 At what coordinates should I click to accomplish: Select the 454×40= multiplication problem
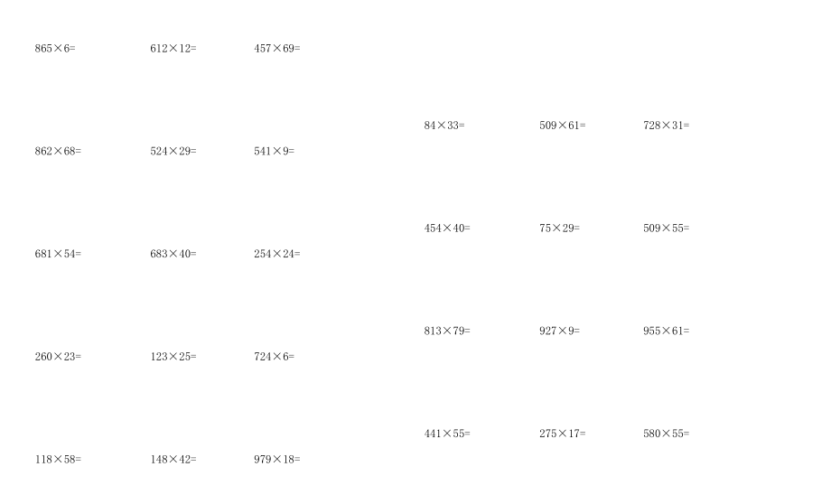[x=447, y=229]
